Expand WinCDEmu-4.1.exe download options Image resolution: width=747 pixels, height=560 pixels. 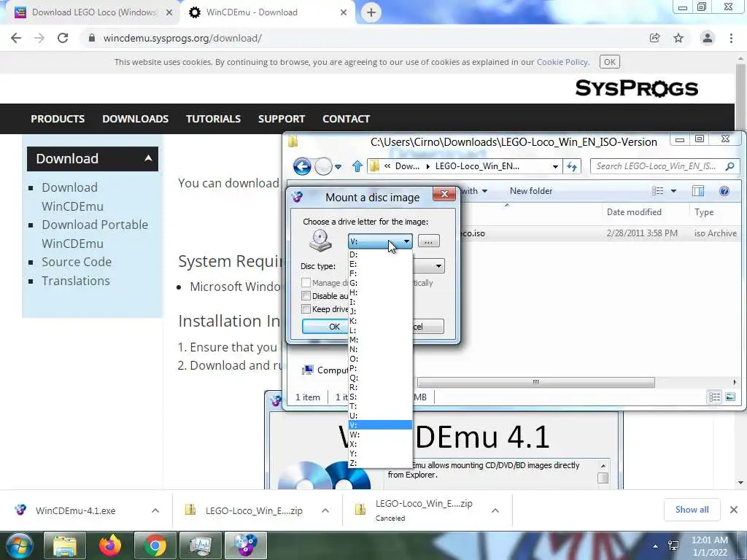[x=155, y=510]
